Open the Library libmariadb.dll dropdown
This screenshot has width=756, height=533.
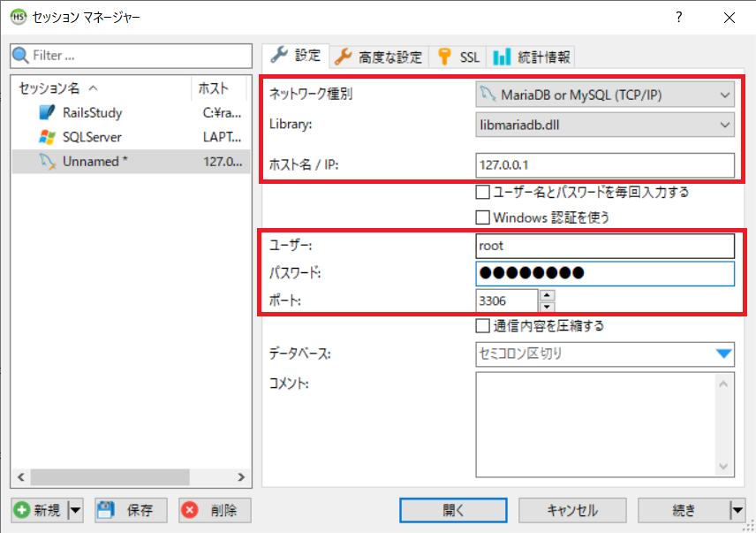coord(724,125)
